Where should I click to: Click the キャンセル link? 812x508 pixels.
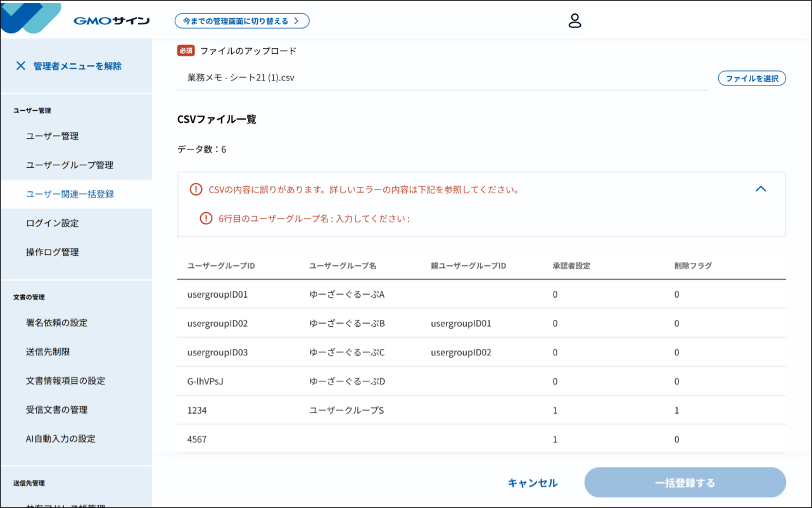532,483
